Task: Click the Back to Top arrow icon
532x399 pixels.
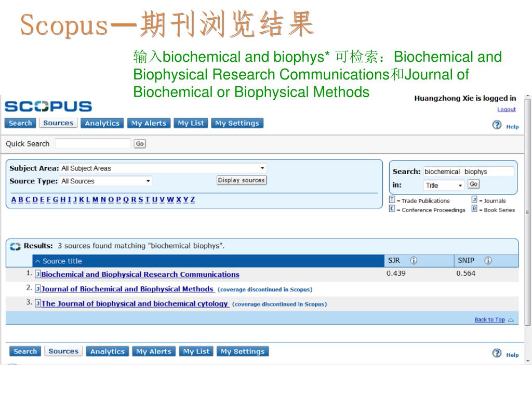Action: tap(511, 320)
